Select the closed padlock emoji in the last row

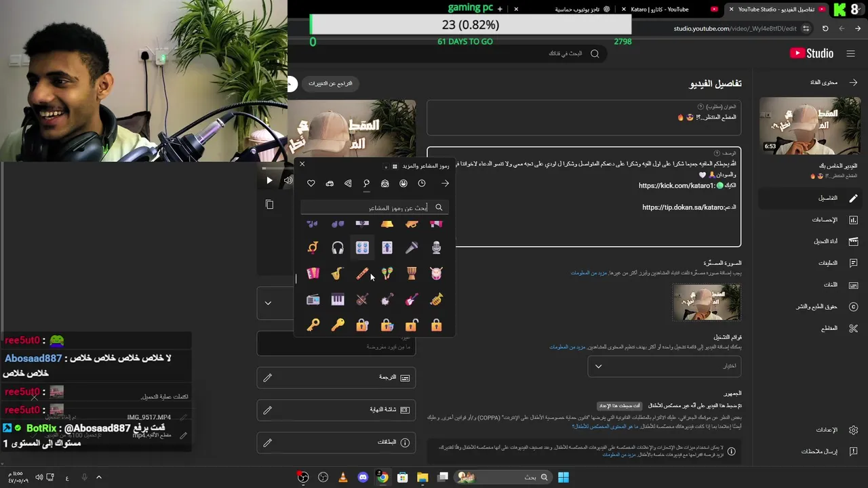pos(436,325)
